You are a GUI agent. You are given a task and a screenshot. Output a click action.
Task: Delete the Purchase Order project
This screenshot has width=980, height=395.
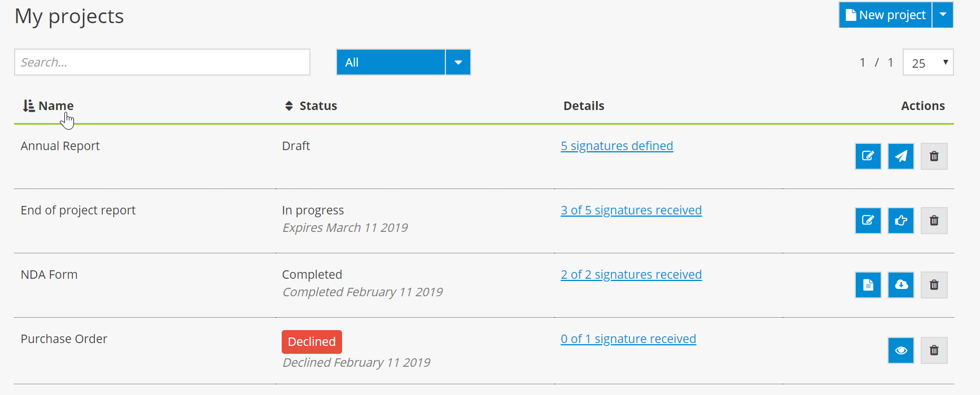pyautogui.click(x=934, y=350)
